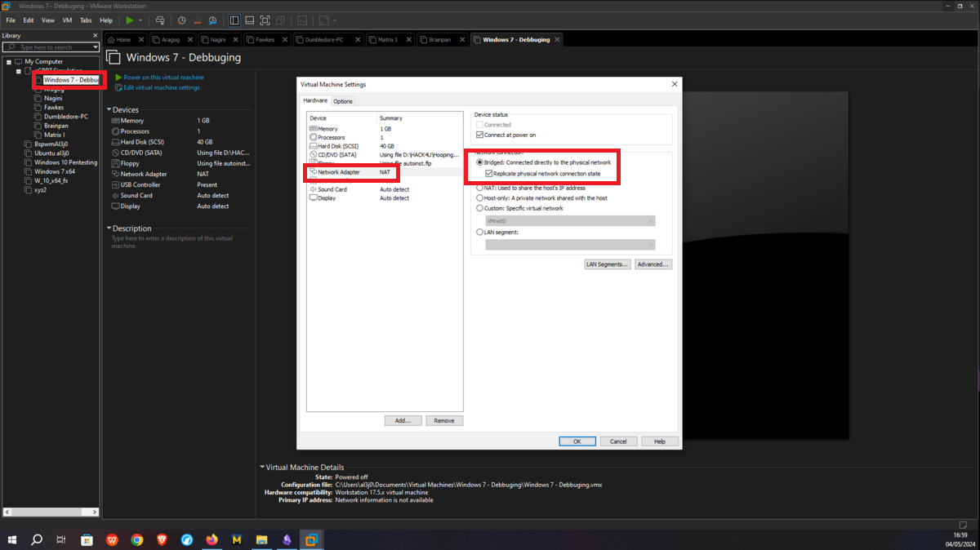
Task: Open the Snapshot Manager toolbar icon
Action: point(212,20)
